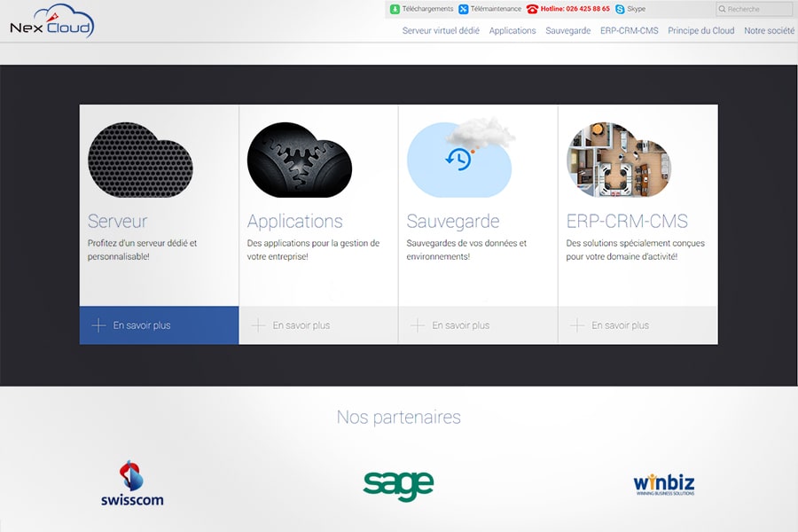Image resolution: width=798 pixels, height=532 pixels.
Task: Go to Notre société menu item
Action: [x=769, y=30]
